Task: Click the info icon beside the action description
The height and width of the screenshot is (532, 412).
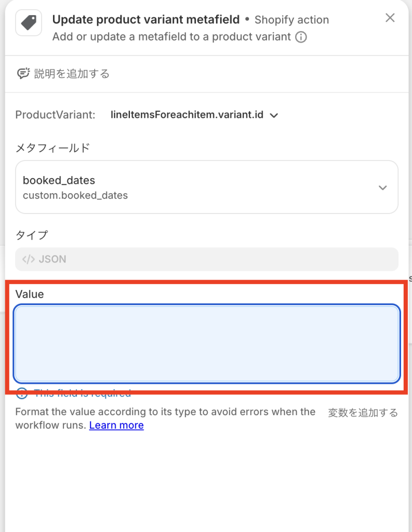Action: click(301, 37)
